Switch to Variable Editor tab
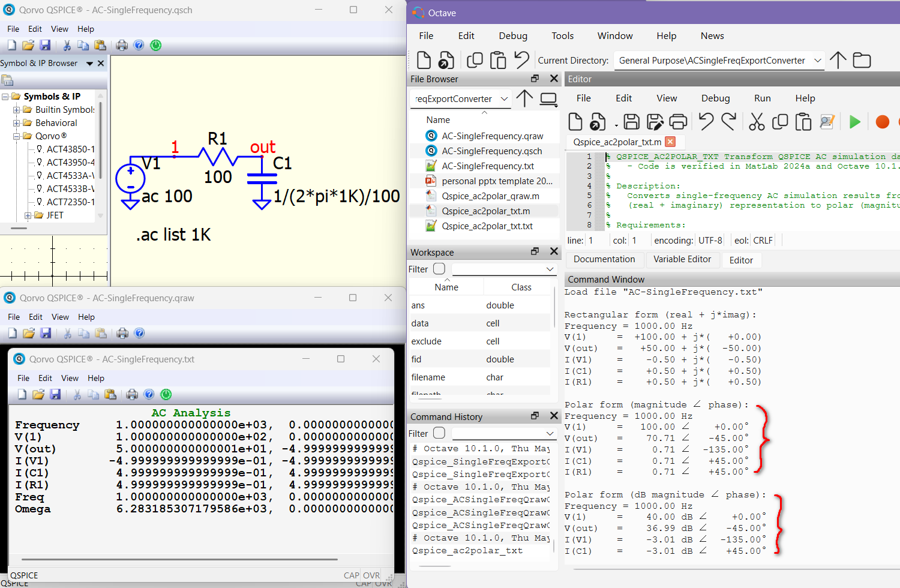 (x=682, y=259)
